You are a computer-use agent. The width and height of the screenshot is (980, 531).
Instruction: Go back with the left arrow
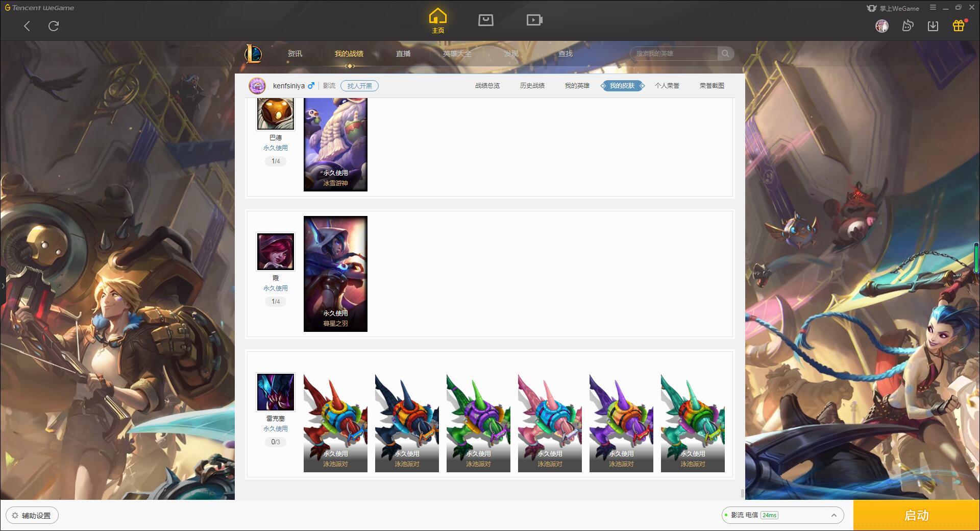(27, 26)
